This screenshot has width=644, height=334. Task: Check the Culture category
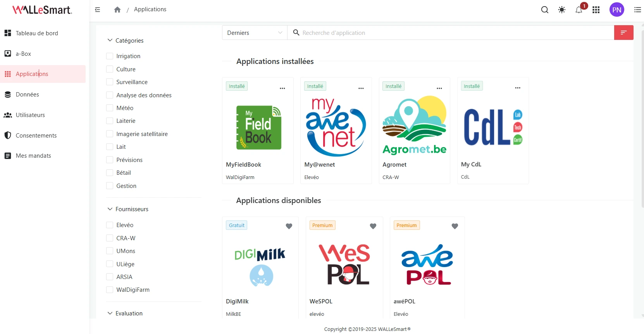(x=110, y=69)
